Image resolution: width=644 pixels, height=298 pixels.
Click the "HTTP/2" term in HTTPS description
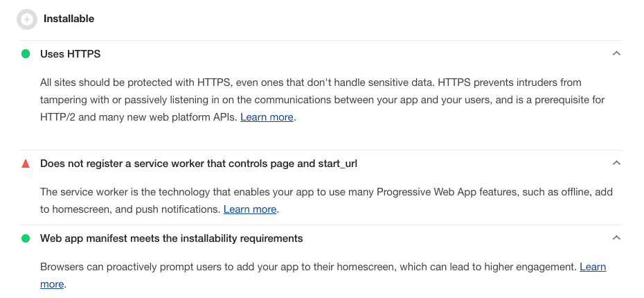click(58, 117)
